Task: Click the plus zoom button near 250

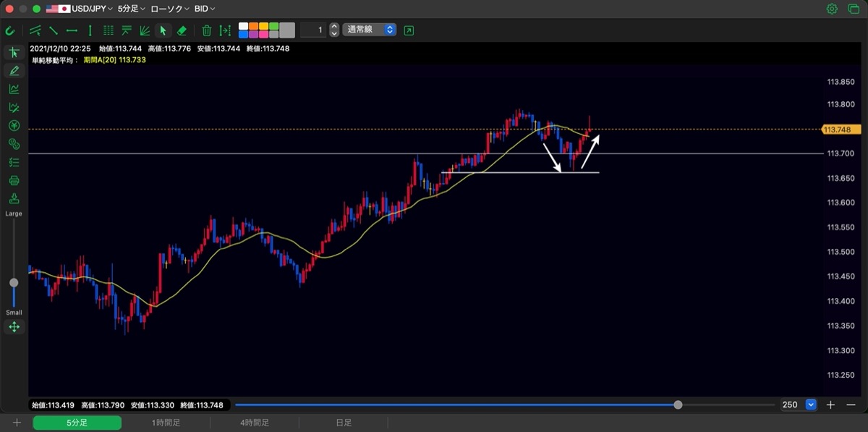Action: 831,405
